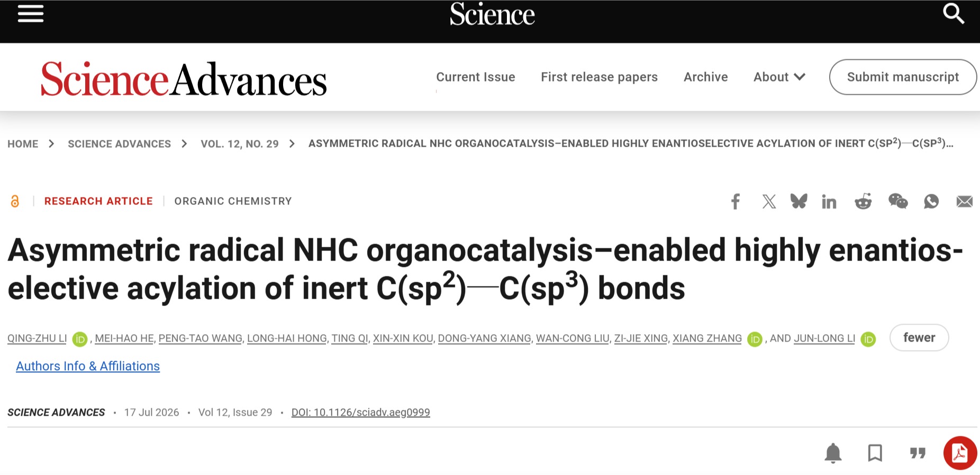980x475 pixels.
Task: Share article on X
Action: click(769, 201)
